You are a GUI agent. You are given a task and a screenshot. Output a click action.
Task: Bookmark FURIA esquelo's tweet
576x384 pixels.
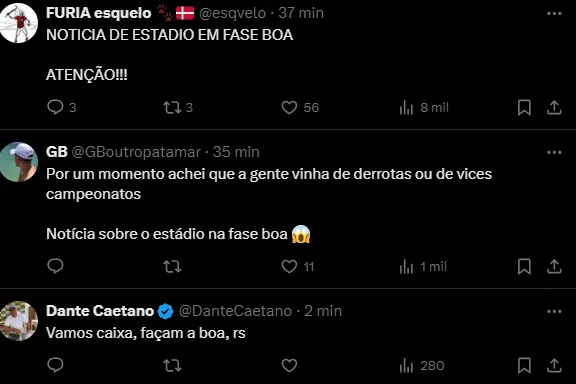pyautogui.click(x=524, y=108)
